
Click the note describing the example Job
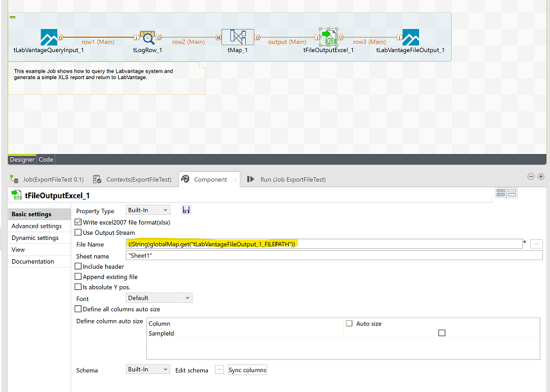point(107,78)
